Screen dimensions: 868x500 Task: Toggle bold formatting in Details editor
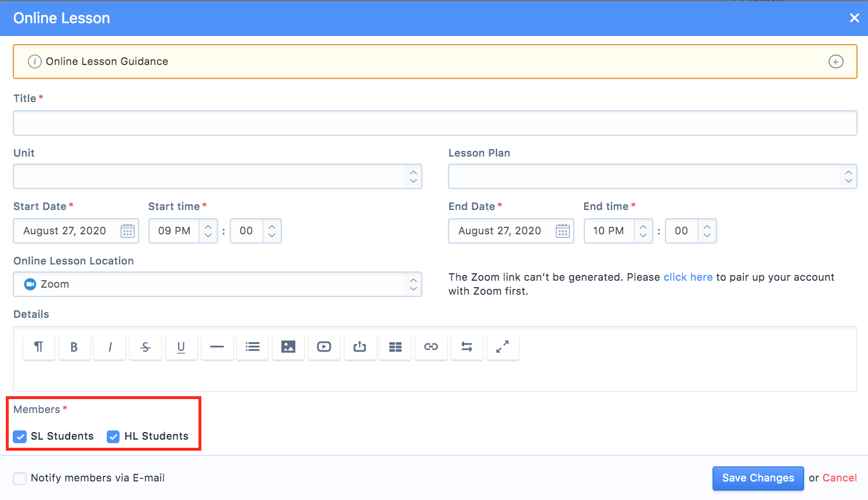74,347
